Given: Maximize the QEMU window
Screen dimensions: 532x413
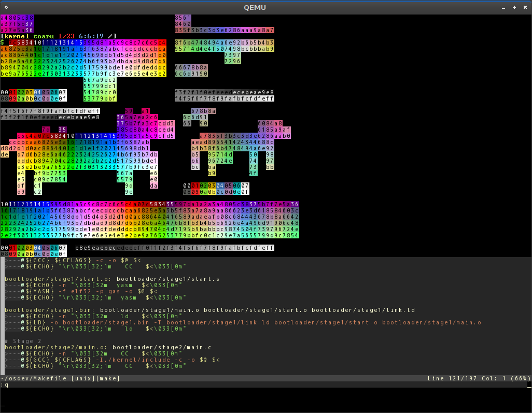Looking at the screenshot, I should (514, 7).
